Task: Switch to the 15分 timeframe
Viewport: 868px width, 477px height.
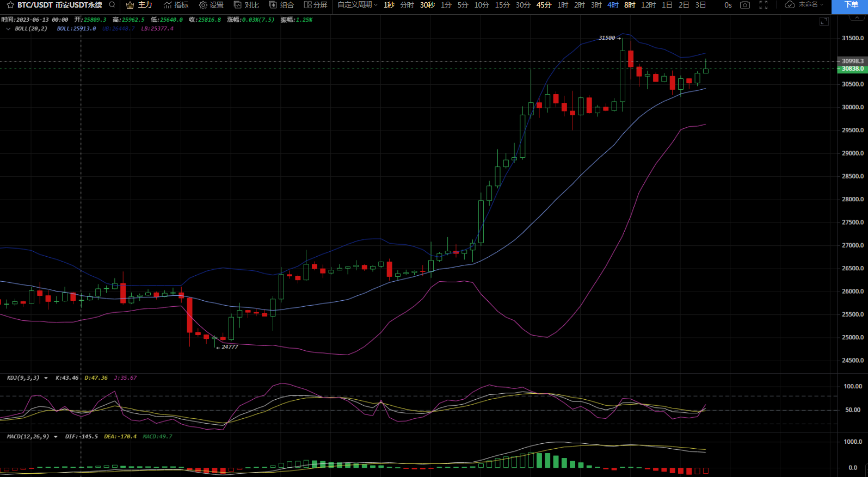Action: [x=502, y=5]
